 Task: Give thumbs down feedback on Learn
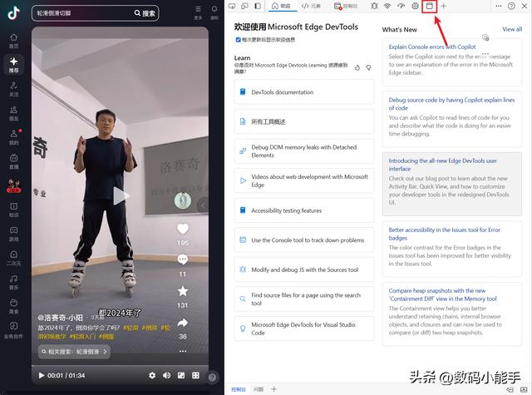pyautogui.click(x=368, y=67)
